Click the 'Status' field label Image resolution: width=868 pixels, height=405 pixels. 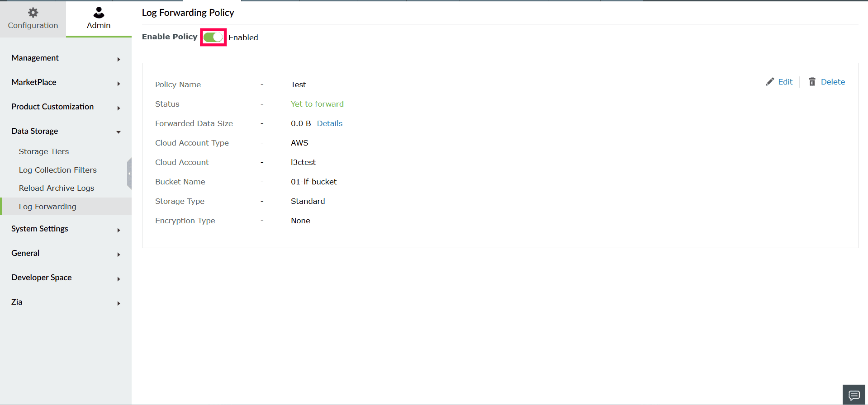(x=167, y=104)
